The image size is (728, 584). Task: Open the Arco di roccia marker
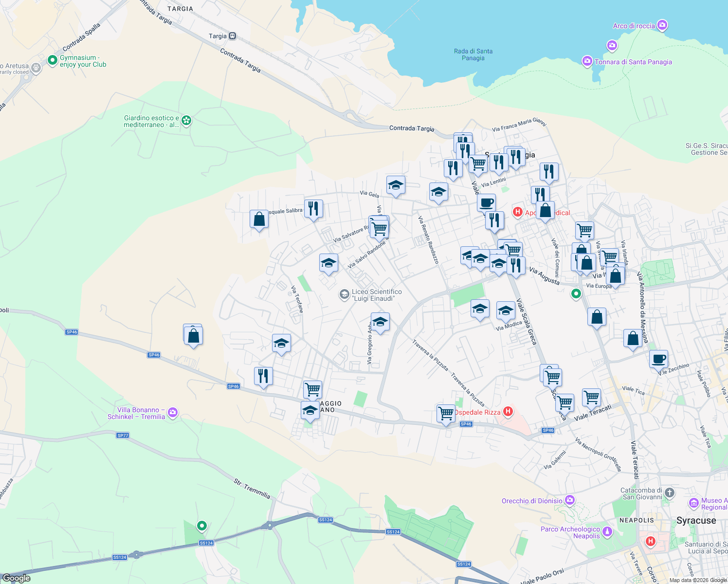[662, 24]
